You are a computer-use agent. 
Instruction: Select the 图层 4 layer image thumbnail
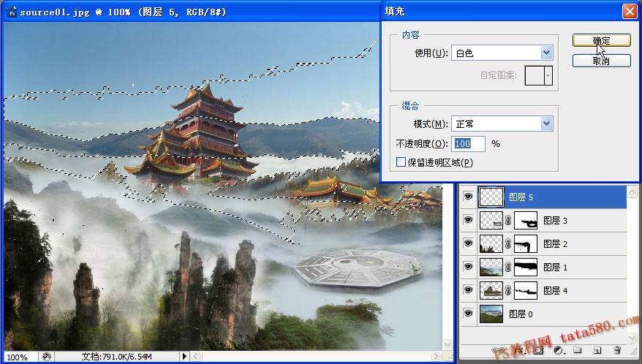click(491, 290)
